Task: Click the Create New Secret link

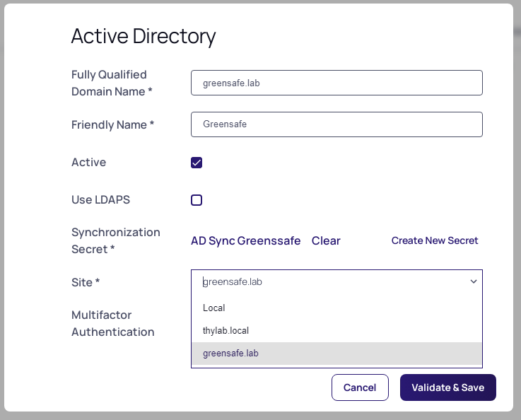Action: [x=435, y=240]
